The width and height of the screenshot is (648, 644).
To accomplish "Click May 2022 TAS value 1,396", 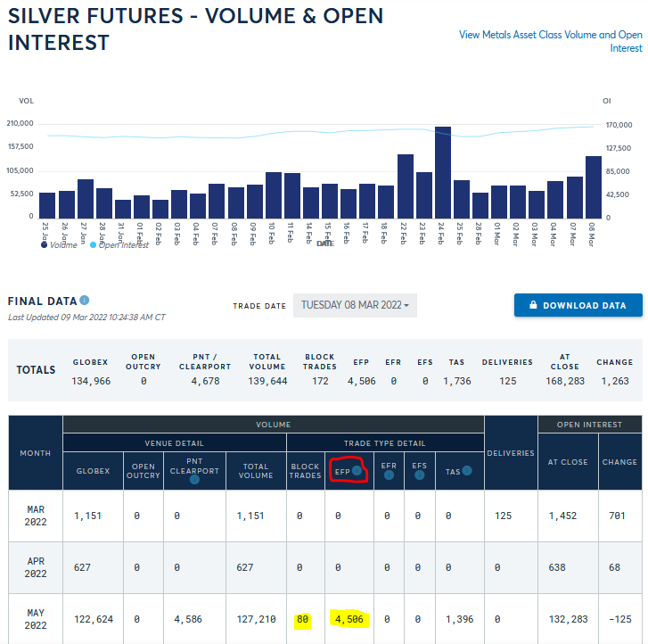I will tap(460, 619).
